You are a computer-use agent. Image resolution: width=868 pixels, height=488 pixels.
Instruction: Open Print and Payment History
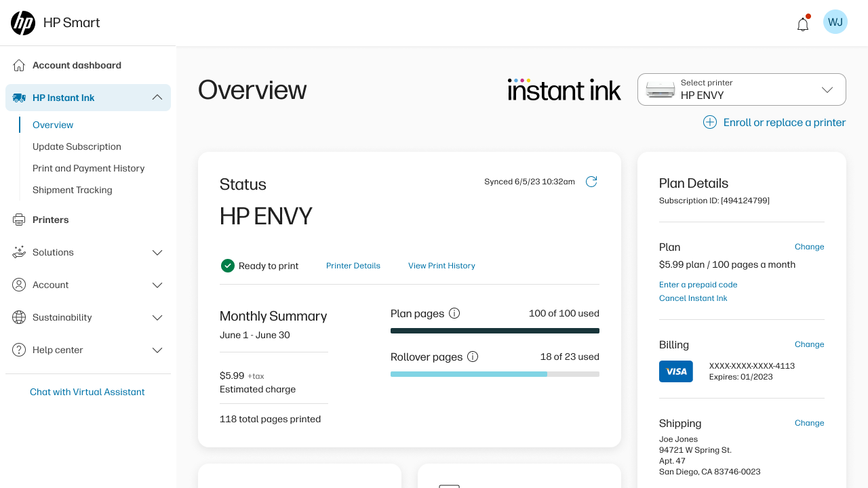pos(89,168)
